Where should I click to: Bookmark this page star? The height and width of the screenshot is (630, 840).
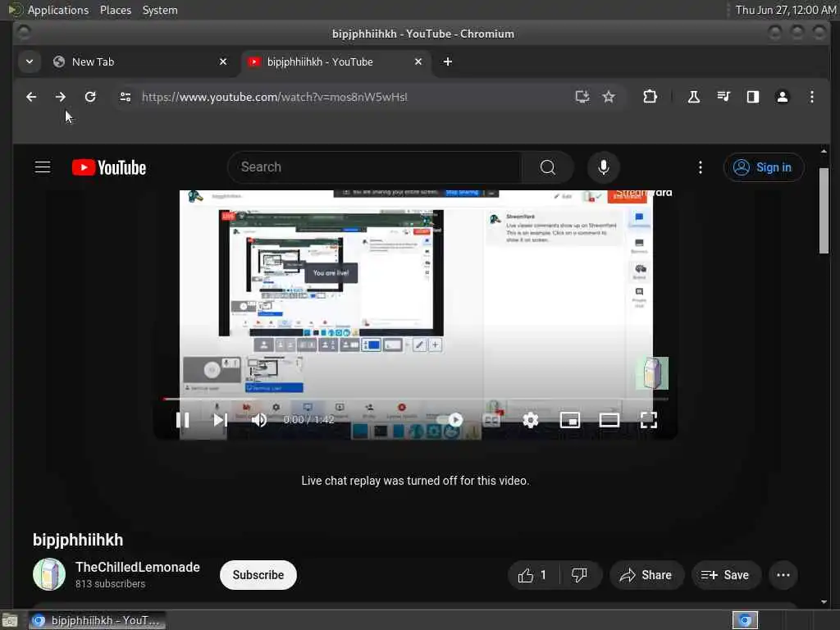tap(609, 97)
